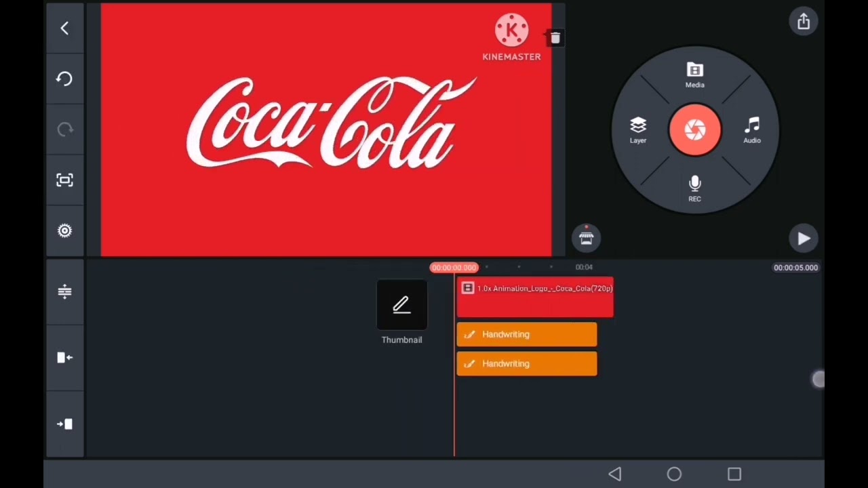Tap Android recent apps button
Viewport: 868px width, 488px height.
pyautogui.click(x=734, y=474)
